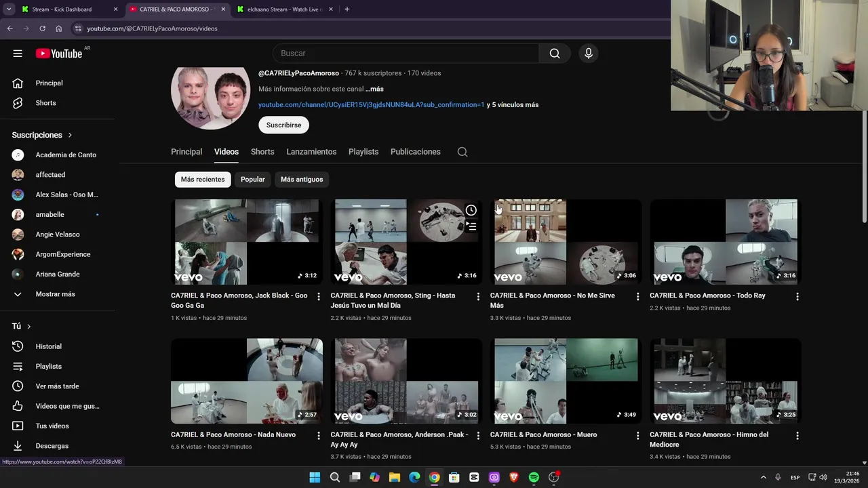
Task: Start voice search with the microphone
Action: coord(589,54)
